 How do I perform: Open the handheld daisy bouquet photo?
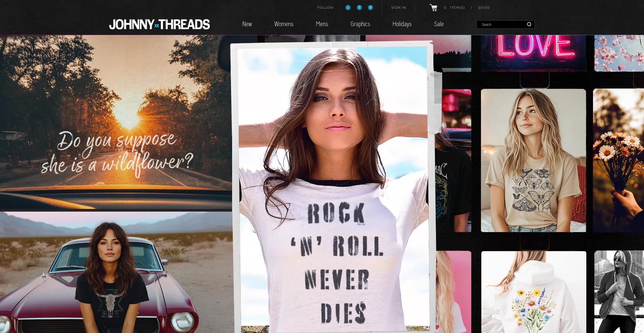[619, 160]
